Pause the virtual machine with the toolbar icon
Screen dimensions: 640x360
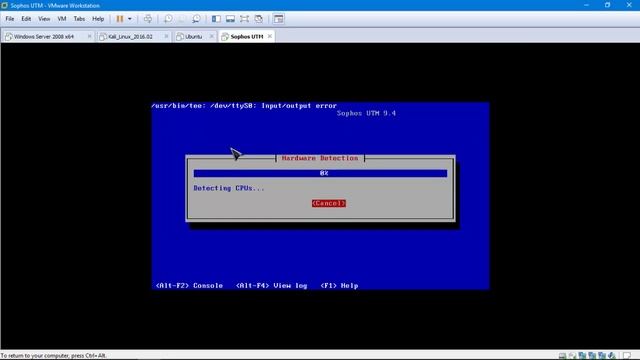pyautogui.click(x=120, y=19)
